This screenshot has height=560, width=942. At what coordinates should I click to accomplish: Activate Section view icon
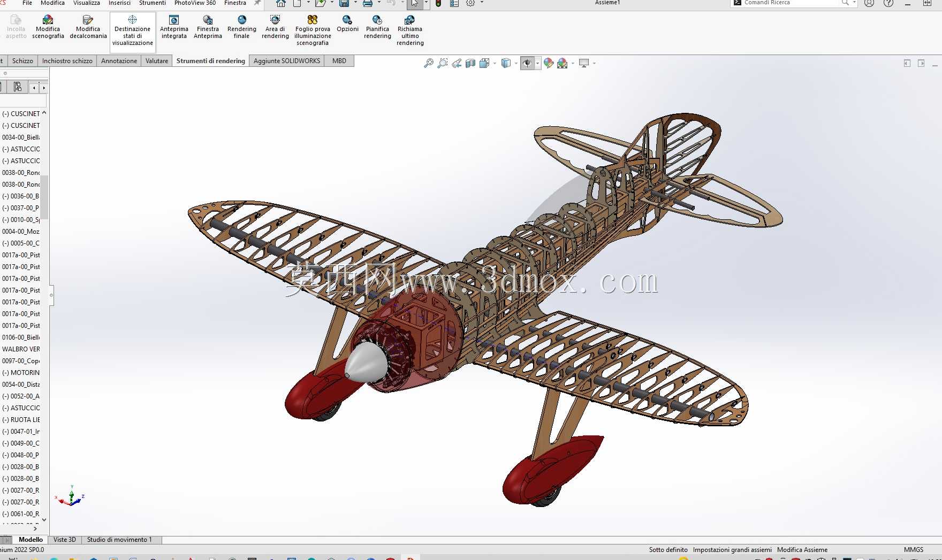[470, 63]
